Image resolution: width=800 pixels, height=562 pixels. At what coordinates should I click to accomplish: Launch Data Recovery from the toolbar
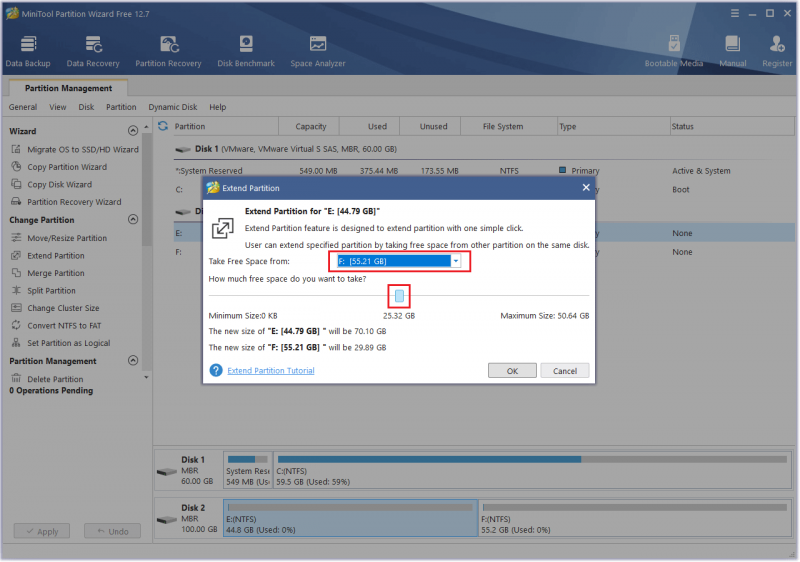tap(93, 51)
